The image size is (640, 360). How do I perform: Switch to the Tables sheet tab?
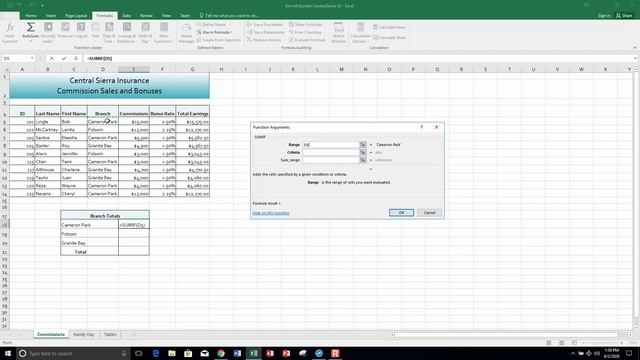click(110, 334)
